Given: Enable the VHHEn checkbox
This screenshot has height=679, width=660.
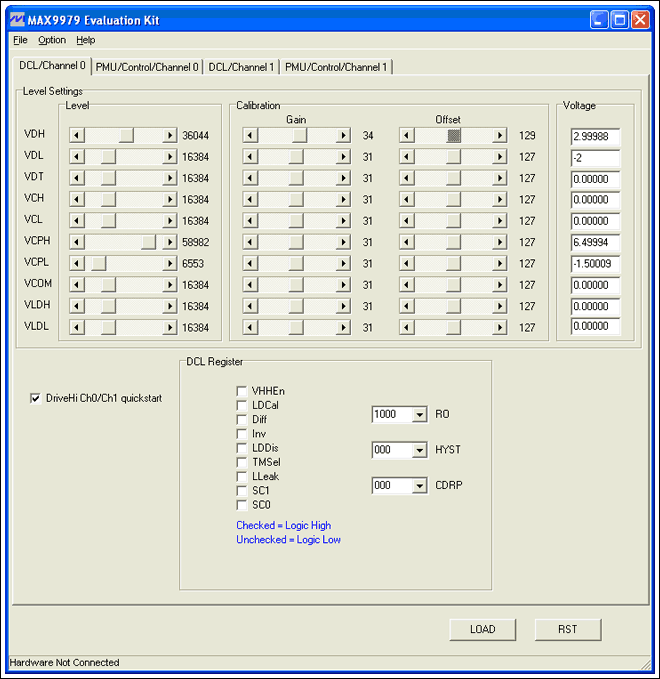Looking at the screenshot, I should coord(241,391).
